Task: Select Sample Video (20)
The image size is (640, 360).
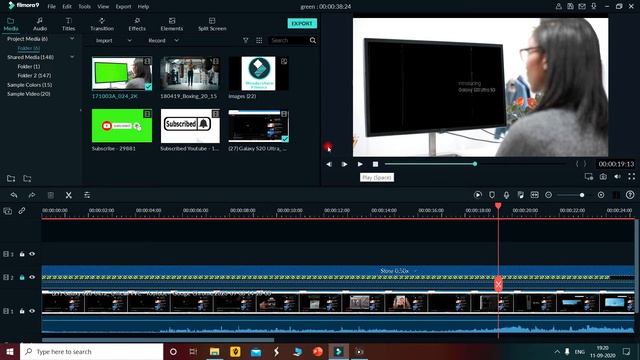Action: 29,94
